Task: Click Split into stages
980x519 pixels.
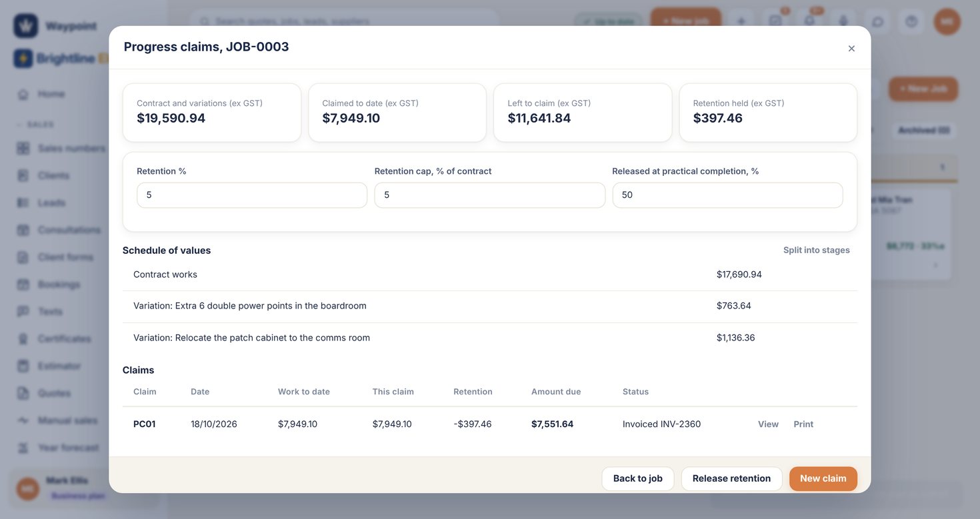Action: pyautogui.click(x=817, y=251)
